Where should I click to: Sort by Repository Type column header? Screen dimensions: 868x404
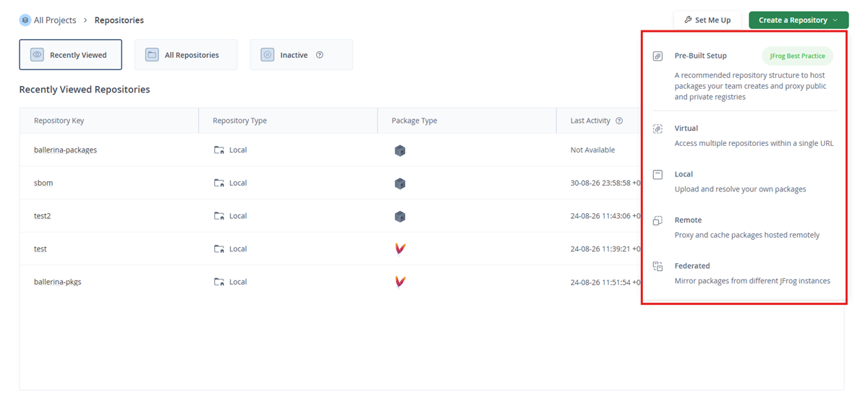pyautogui.click(x=240, y=121)
